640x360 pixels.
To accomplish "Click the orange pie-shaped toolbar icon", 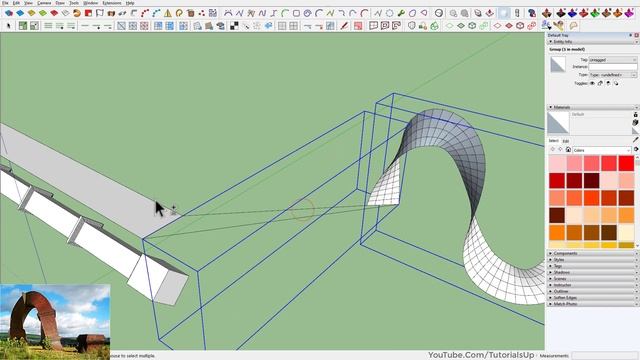I will click(x=77, y=13).
